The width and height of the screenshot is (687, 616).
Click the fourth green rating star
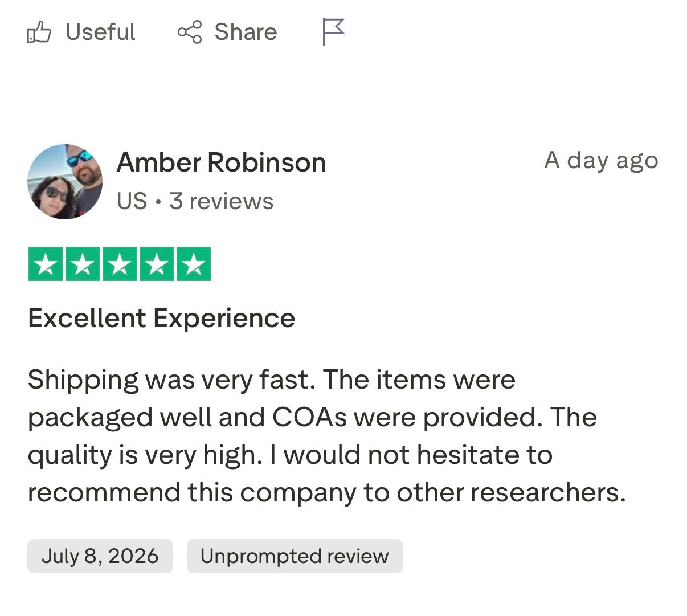[157, 264]
